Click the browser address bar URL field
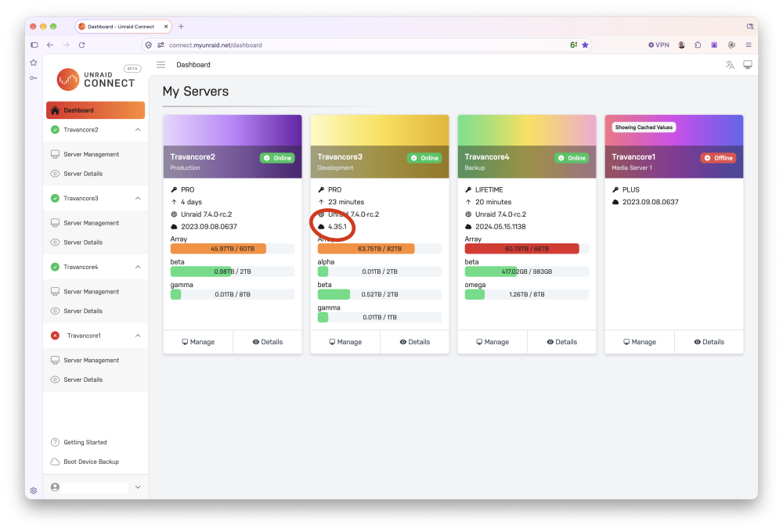This screenshot has width=783, height=532. pyautogui.click(x=367, y=45)
